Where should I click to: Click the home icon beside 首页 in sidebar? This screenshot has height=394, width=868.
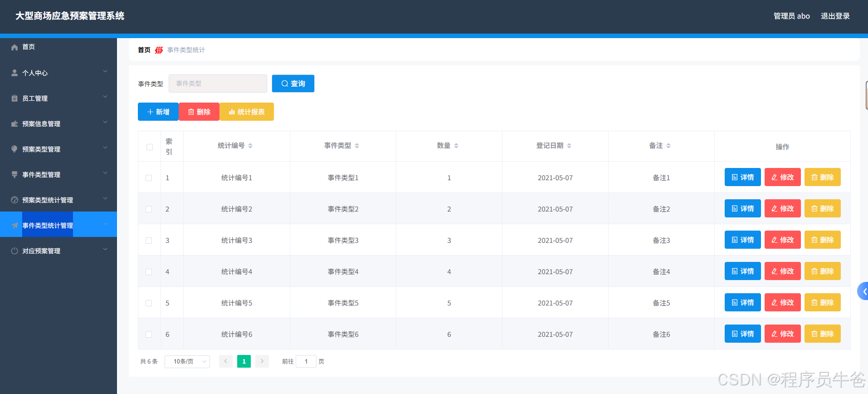15,47
